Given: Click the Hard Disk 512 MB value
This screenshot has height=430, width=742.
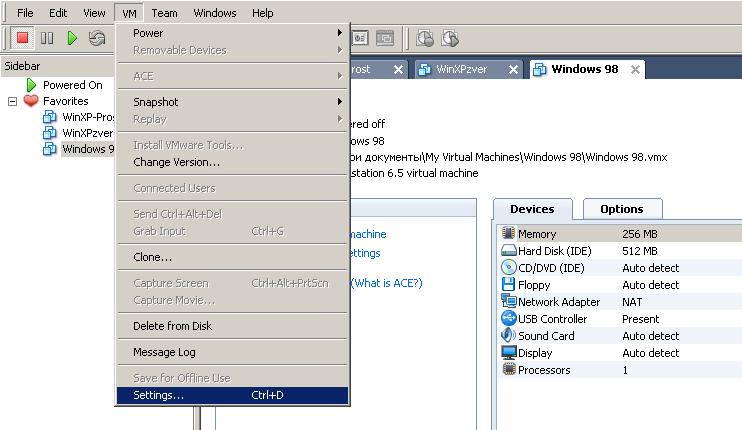Looking at the screenshot, I should click(x=640, y=251).
